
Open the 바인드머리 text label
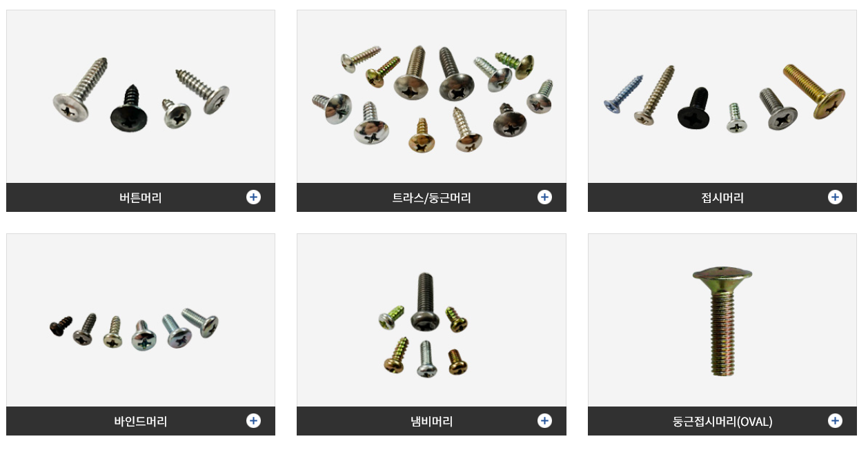click(x=141, y=422)
